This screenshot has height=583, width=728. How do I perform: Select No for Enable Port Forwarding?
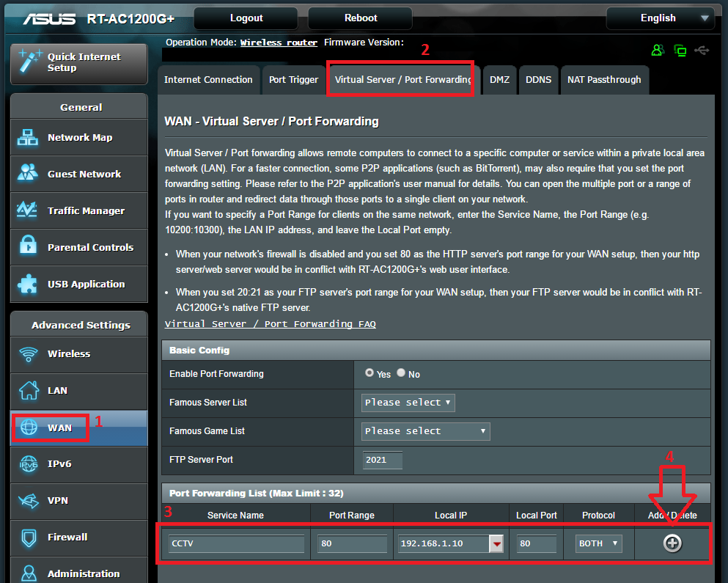tap(401, 373)
